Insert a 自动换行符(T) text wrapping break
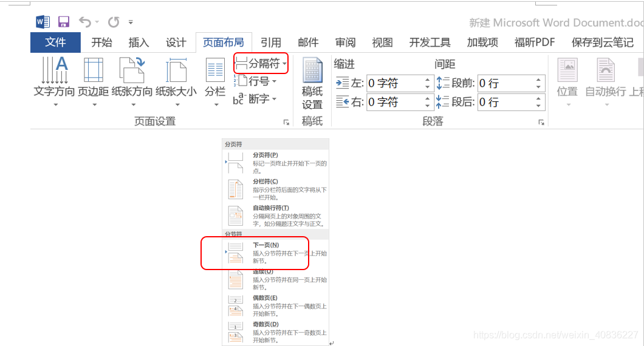This screenshot has height=346, width=644. point(276,216)
